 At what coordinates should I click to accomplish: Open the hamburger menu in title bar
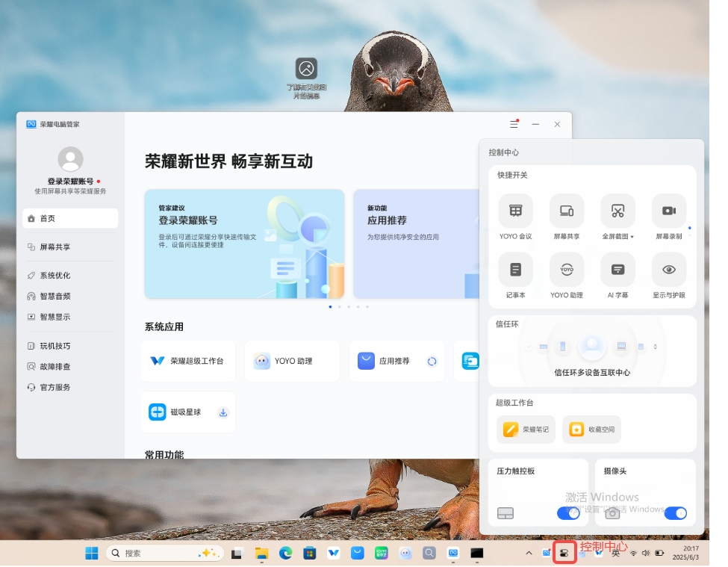coord(514,124)
